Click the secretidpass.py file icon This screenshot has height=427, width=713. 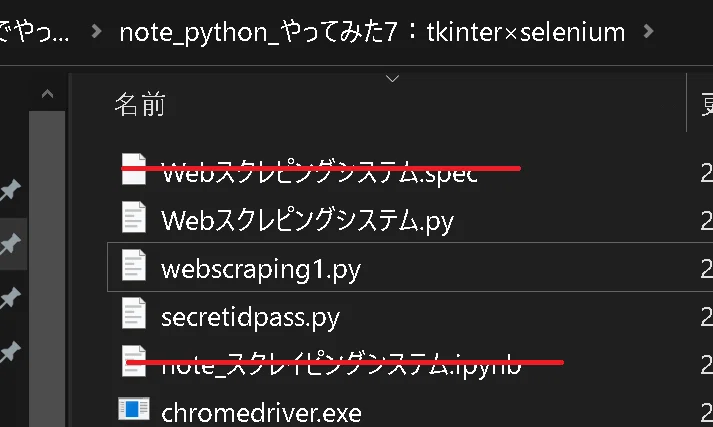tap(134, 313)
